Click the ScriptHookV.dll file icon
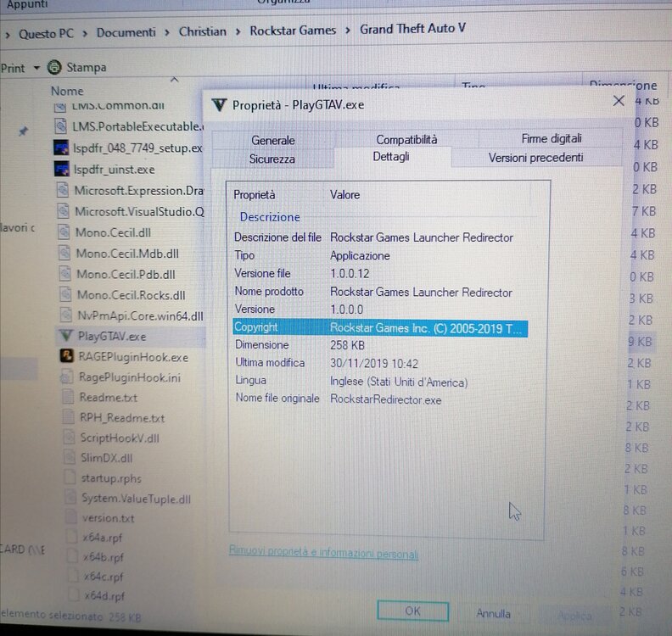This screenshot has height=636, width=672. pos(69,438)
